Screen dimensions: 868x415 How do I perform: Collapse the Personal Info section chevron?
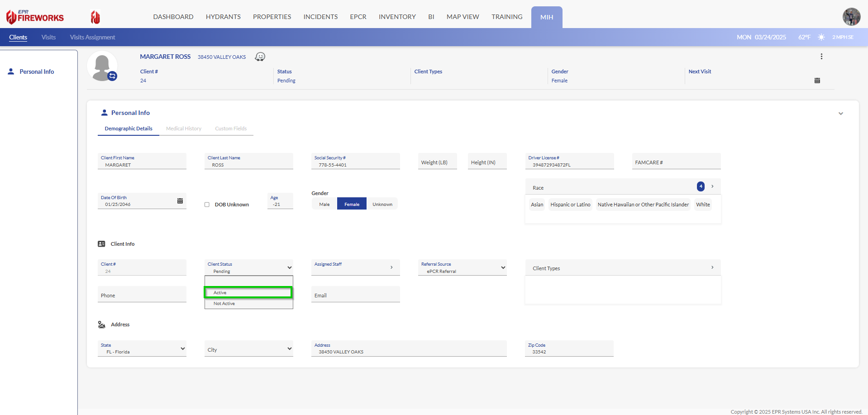840,114
